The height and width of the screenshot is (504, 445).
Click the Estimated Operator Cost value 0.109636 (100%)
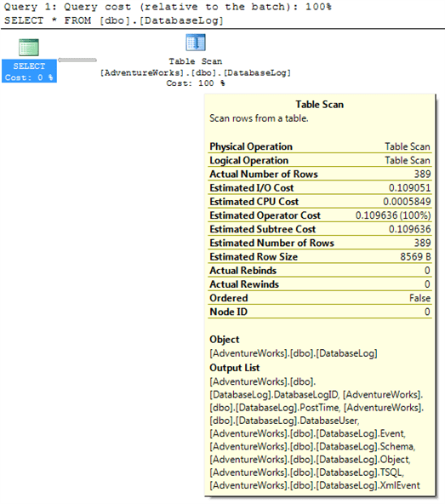[x=393, y=215]
